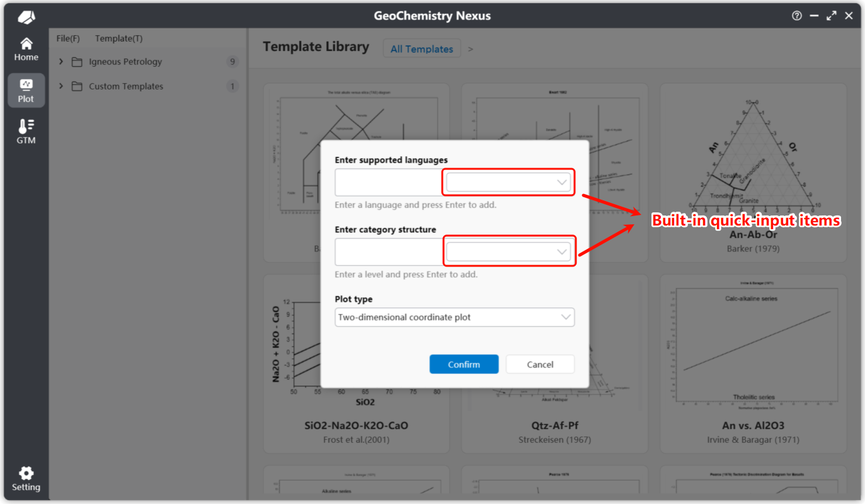Click the Cancel button
This screenshot has height=504, width=865.
pos(540,364)
